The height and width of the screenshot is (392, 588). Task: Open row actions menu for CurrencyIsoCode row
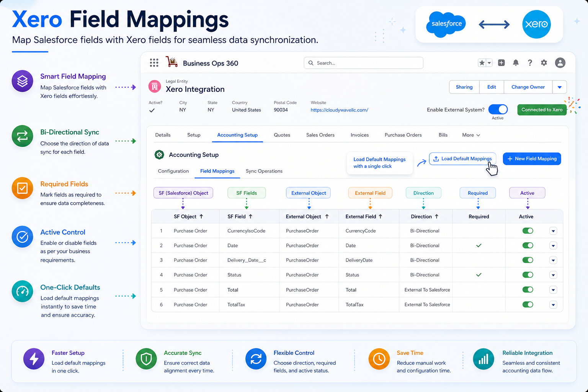(553, 231)
